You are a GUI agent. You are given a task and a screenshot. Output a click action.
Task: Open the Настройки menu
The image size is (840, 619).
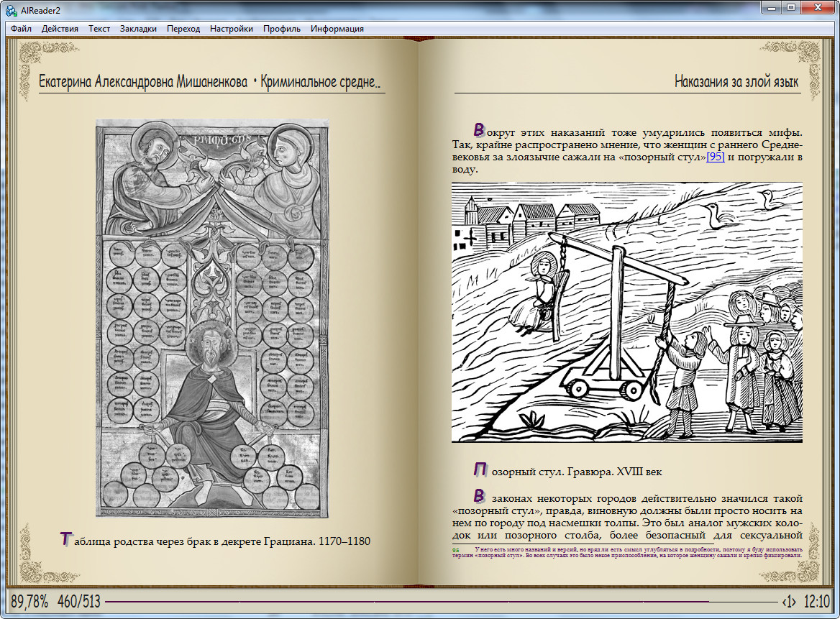[232, 28]
